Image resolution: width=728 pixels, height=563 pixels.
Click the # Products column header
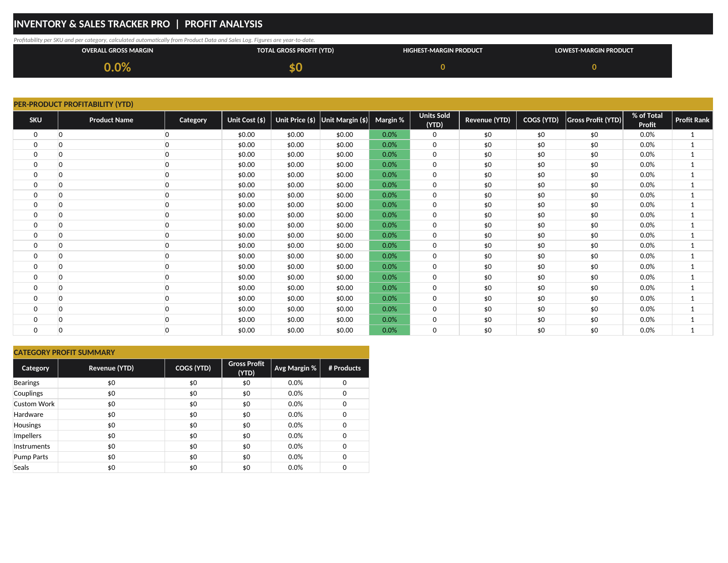(345, 368)
